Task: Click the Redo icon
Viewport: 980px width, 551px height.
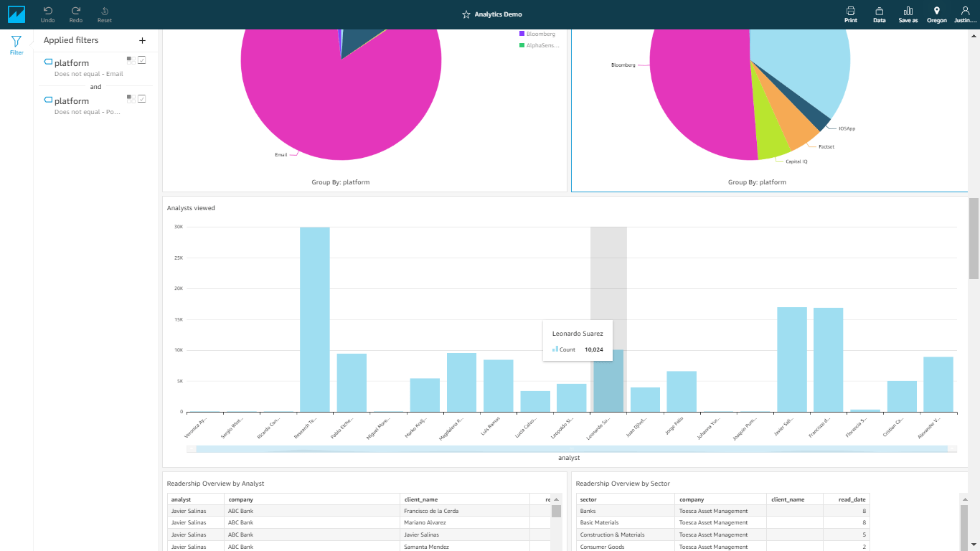Action: pyautogui.click(x=76, y=11)
